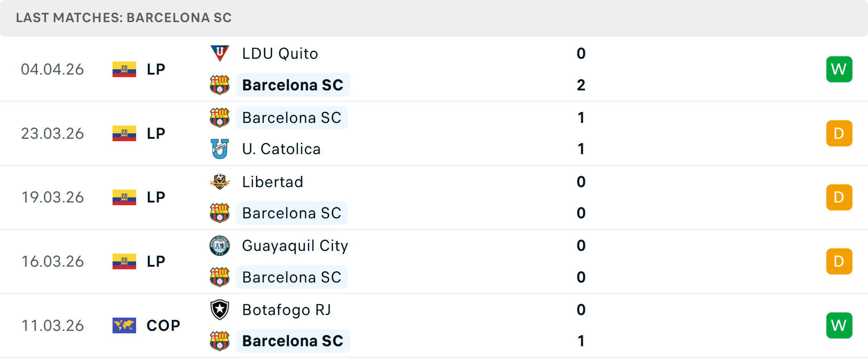Toggle the W badge on Botafogo match
The width and height of the screenshot is (868, 358).
tap(839, 325)
